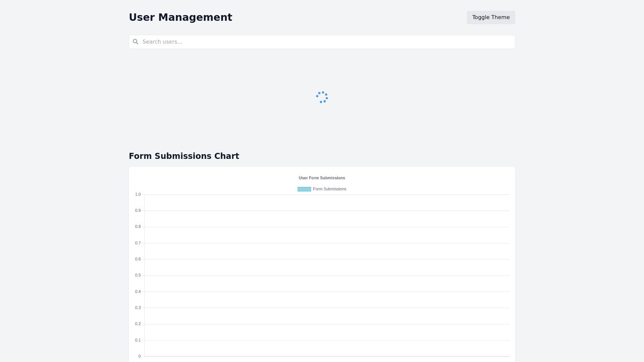Click the magnifying glass search icon
Screen dimensions: 644x362
click(x=136, y=42)
